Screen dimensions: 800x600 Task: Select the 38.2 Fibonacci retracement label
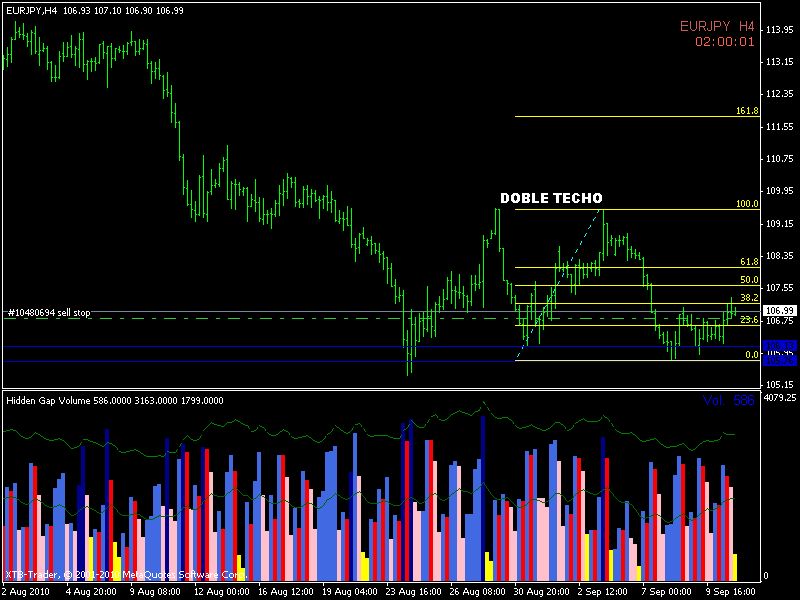point(748,298)
